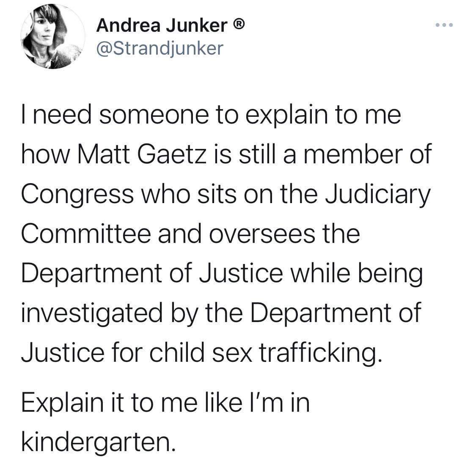Open the Andrea Junker display name
This screenshot has width=476, height=468.
(x=162, y=25)
